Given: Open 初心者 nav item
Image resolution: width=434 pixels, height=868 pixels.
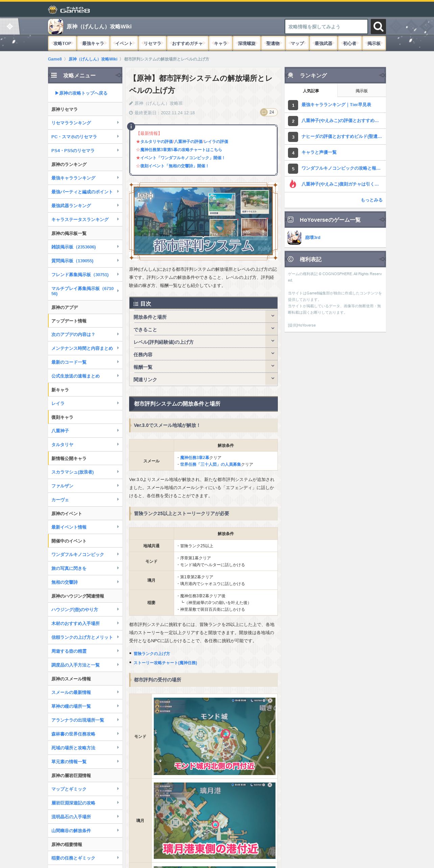Looking at the screenshot, I should tap(349, 43).
